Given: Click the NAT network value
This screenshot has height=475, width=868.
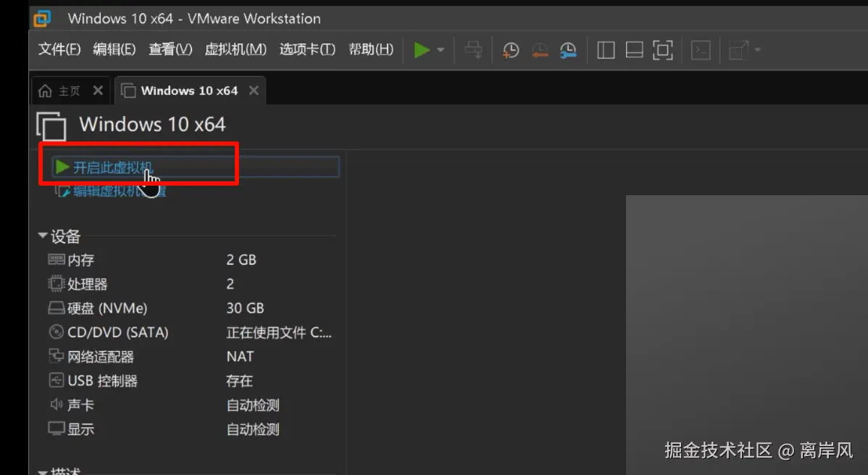Looking at the screenshot, I should pyautogui.click(x=241, y=357).
